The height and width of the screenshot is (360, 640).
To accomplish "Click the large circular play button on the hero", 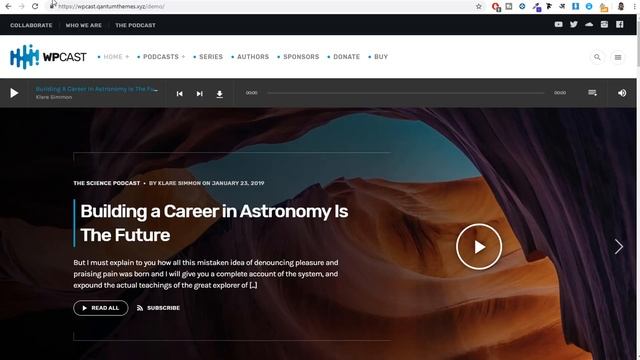I will tap(479, 247).
